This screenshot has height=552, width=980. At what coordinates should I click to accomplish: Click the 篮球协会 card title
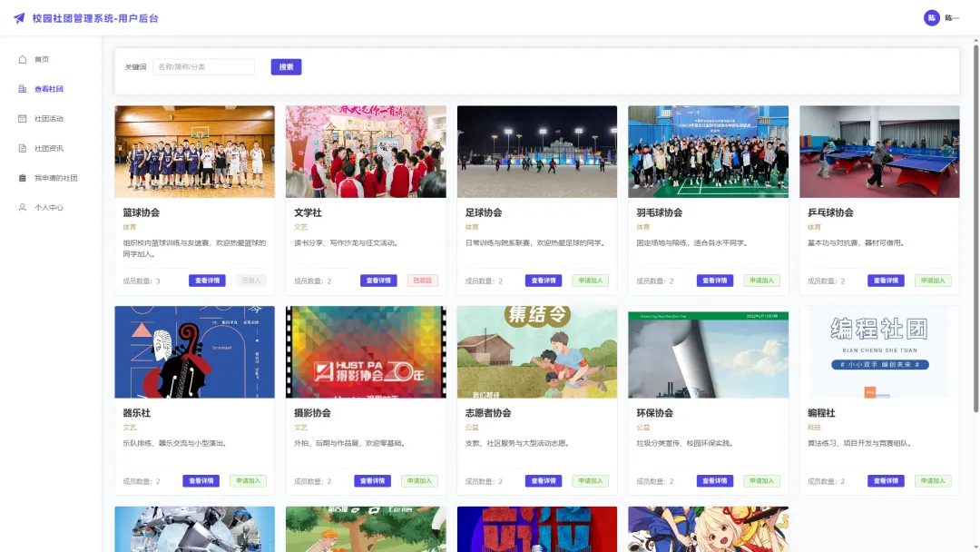[142, 212]
